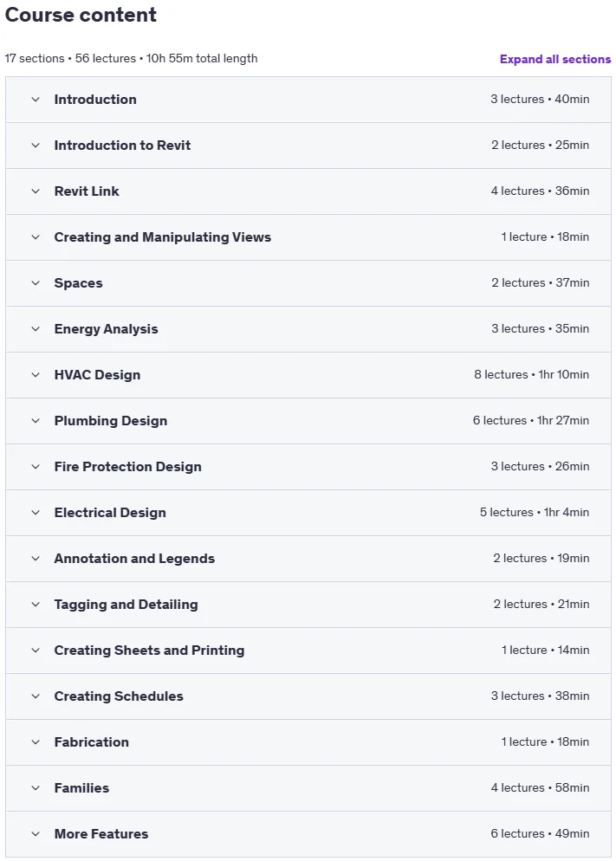Expand the Plumbing Design chevron
This screenshot has width=616, height=861.
click(x=36, y=421)
